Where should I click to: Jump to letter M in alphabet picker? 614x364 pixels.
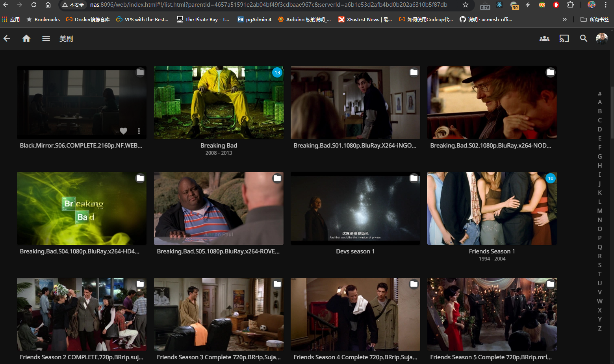pos(600,211)
